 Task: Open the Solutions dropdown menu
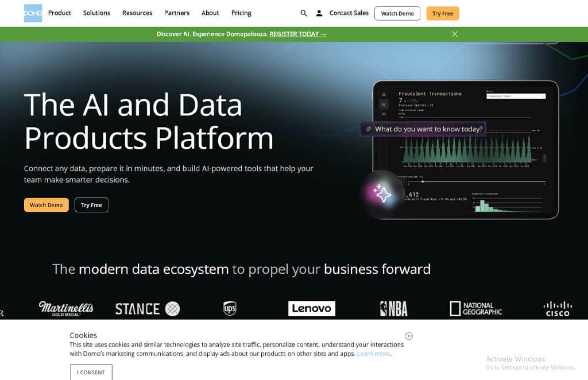click(96, 13)
